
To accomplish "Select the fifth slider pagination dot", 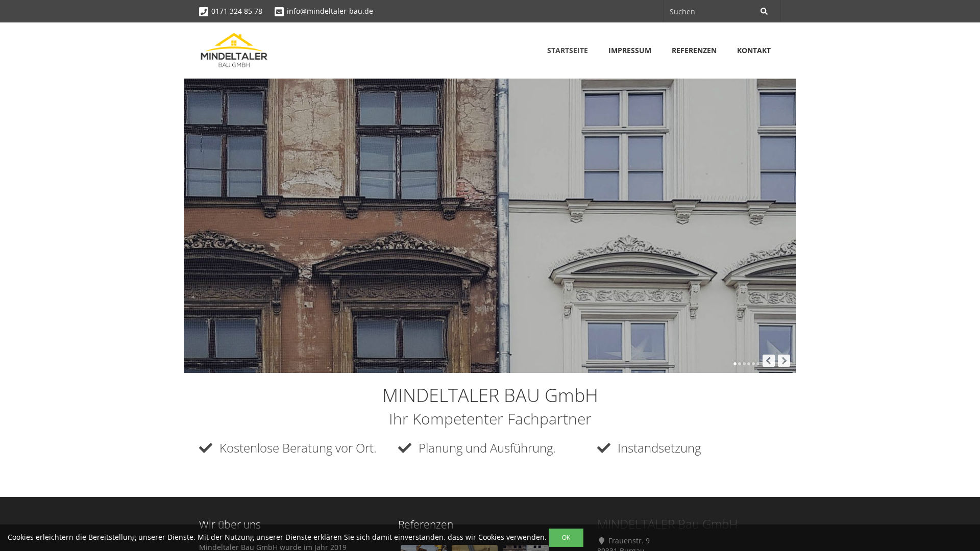I will (753, 364).
